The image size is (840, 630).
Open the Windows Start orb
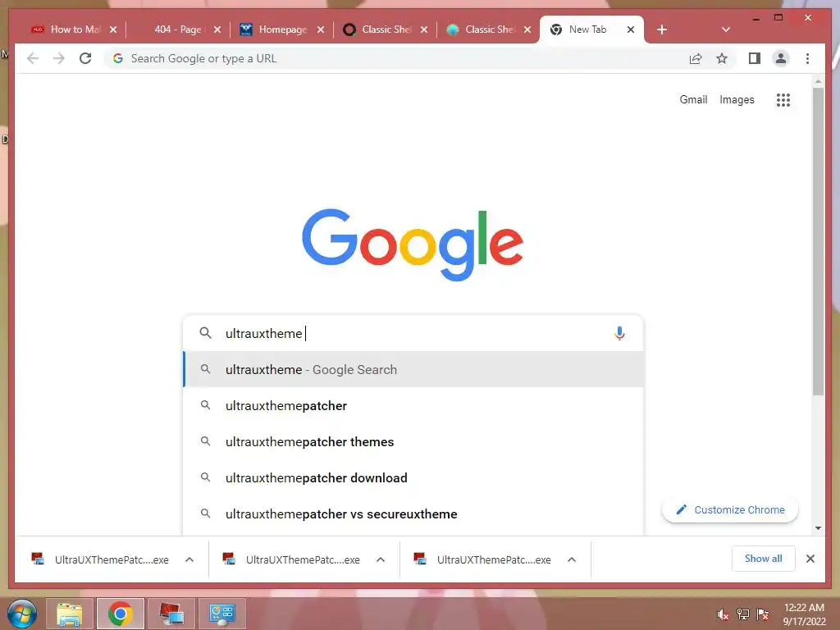pos(22,614)
